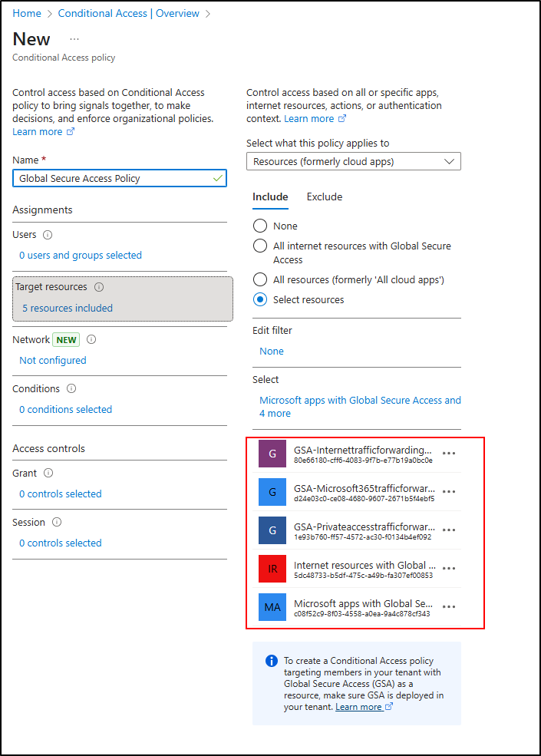
Task: Open ellipsis menu for Internet resources with Global
Action: click(x=450, y=569)
